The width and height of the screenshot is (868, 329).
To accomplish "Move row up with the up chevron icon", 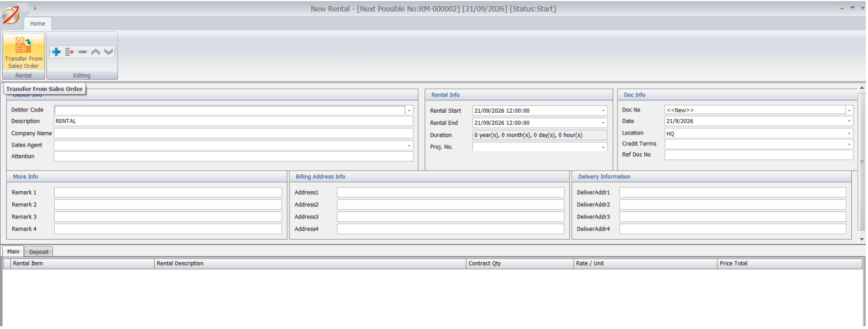I will click(x=95, y=52).
